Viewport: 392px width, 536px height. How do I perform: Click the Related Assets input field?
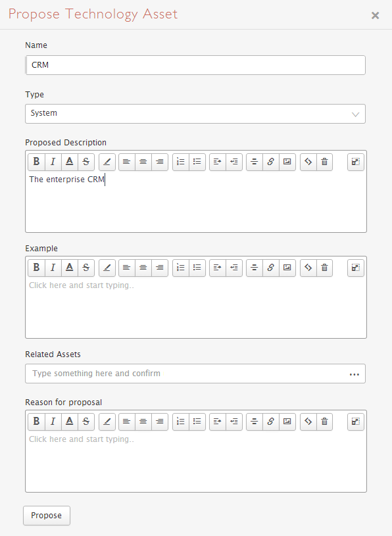tap(186, 374)
